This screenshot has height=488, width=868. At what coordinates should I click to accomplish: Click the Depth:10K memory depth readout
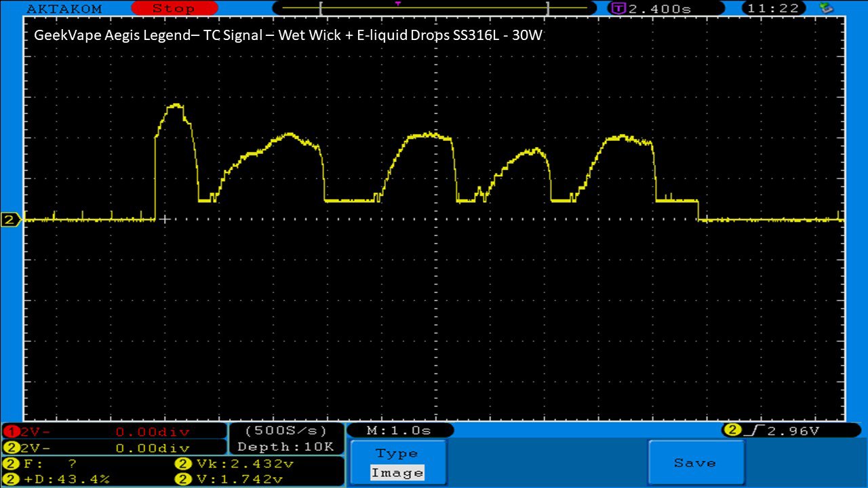pyautogui.click(x=285, y=447)
